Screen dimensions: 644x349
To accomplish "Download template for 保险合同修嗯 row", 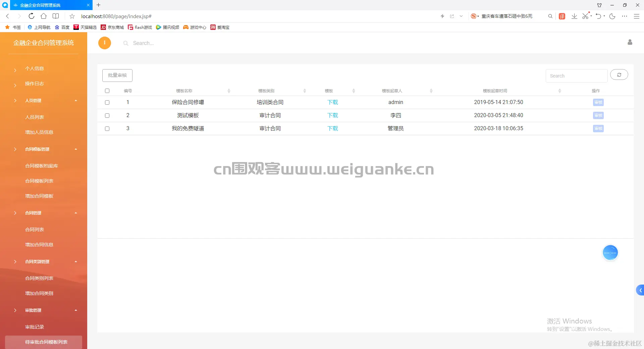I will [x=333, y=102].
